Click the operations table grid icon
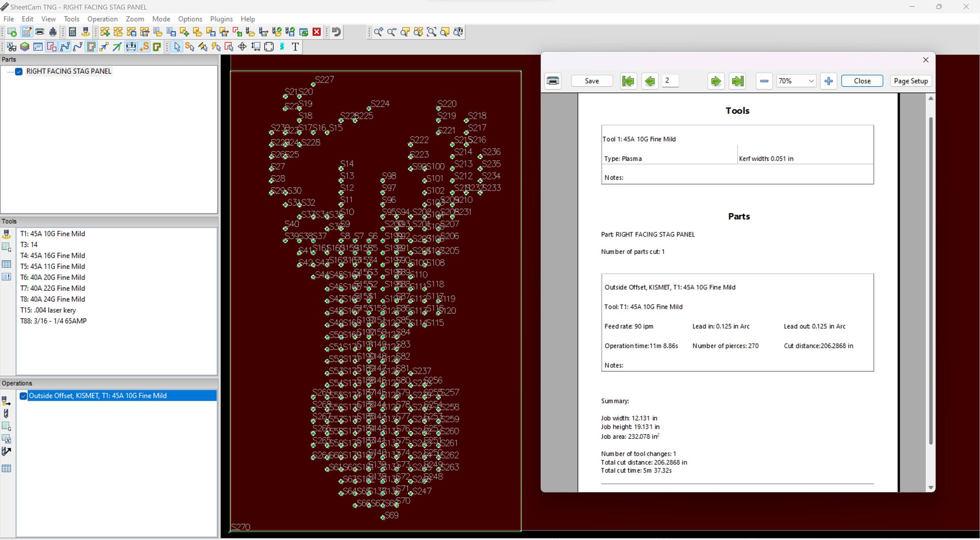This screenshot has height=540, width=980. [x=7, y=468]
